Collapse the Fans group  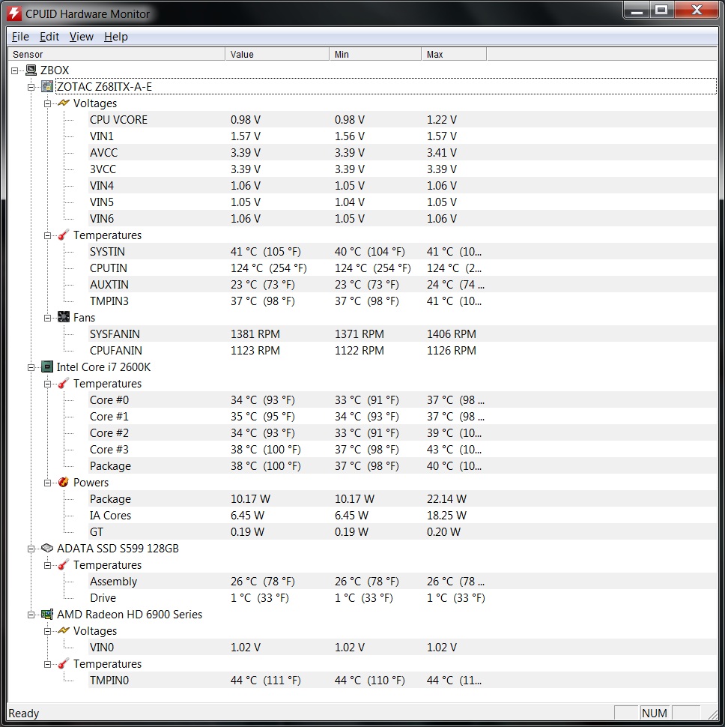click(48, 319)
